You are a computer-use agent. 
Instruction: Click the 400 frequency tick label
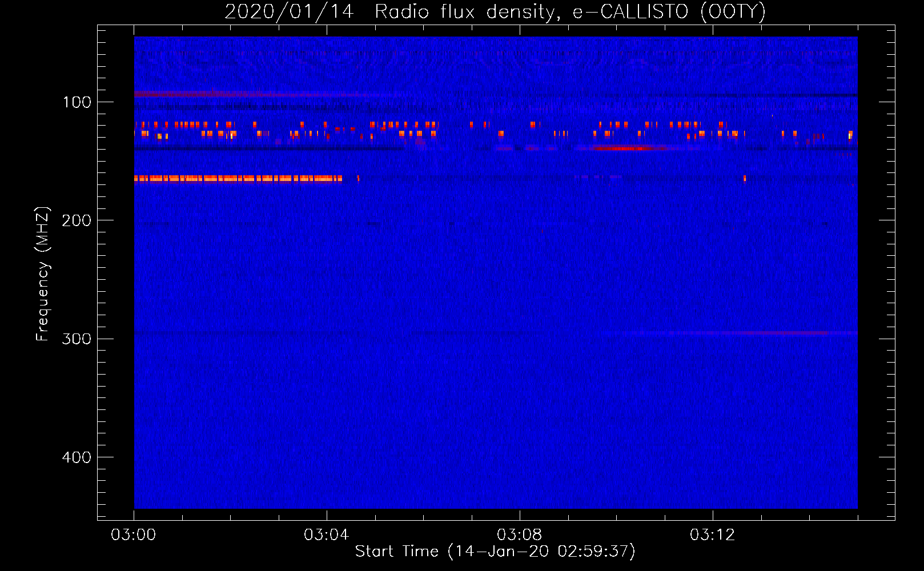77,457
